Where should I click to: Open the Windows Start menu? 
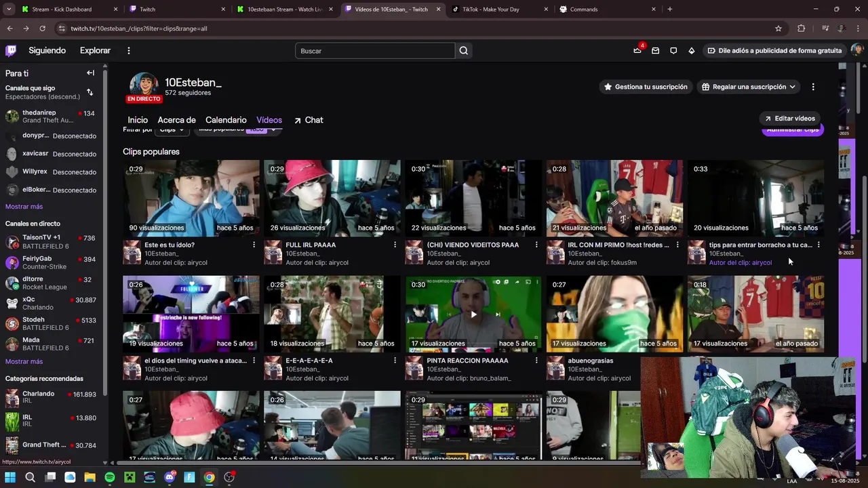click(x=10, y=477)
